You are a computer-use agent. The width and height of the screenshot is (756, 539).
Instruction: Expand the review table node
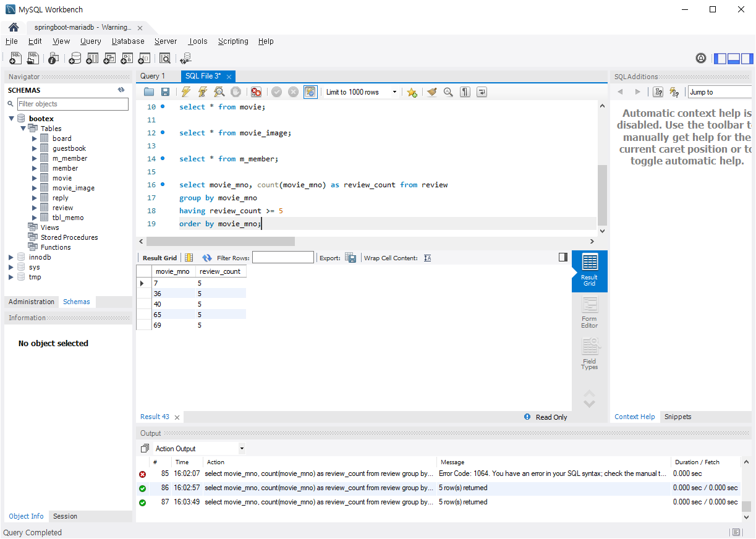(x=35, y=208)
